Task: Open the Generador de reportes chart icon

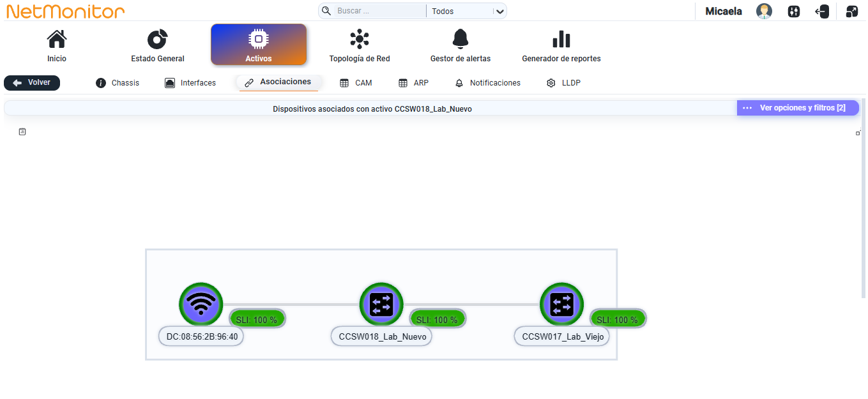Action: click(561, 40)
